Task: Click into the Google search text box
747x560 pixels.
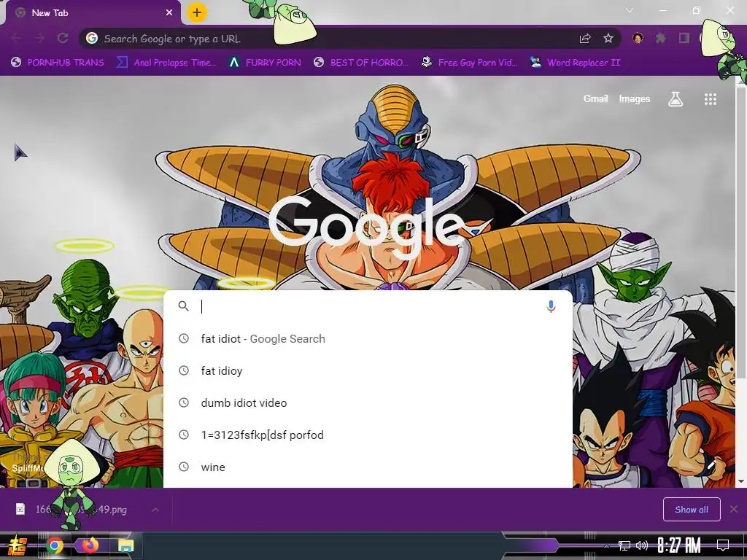Action: [x=367, y=306]
